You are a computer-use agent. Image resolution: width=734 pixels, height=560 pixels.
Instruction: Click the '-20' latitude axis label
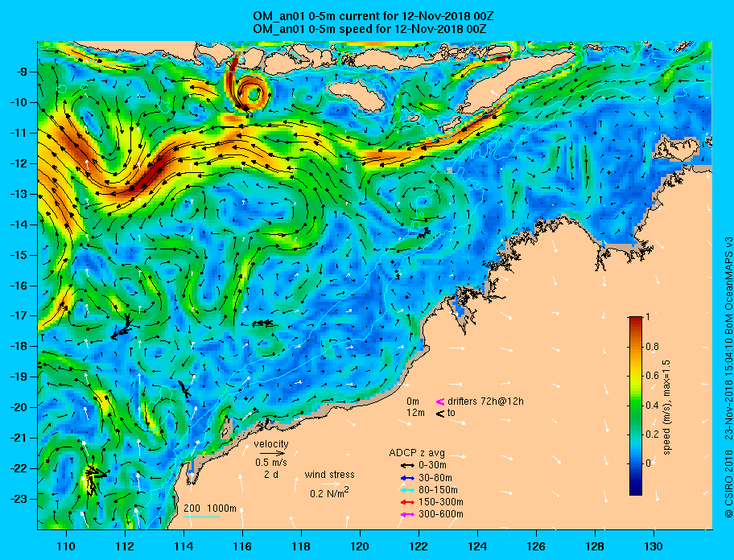(19, 407)
